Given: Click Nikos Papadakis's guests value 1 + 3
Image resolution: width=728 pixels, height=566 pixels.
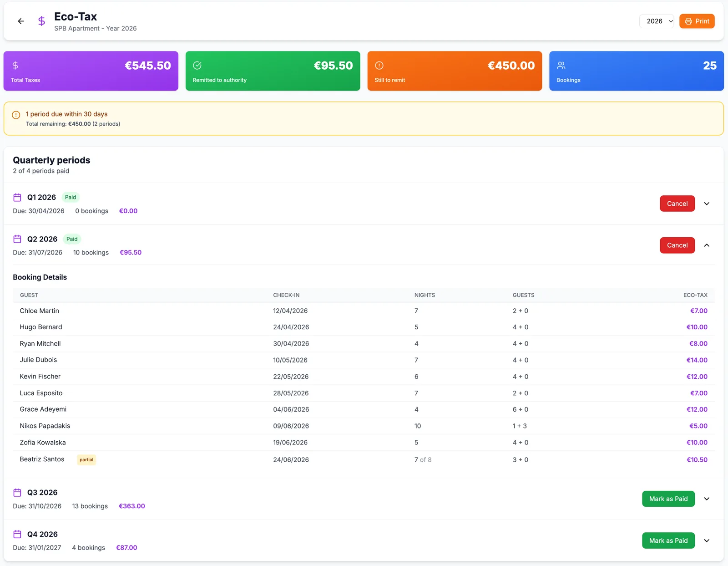Looking at the screenshot, I should (520, 426).
